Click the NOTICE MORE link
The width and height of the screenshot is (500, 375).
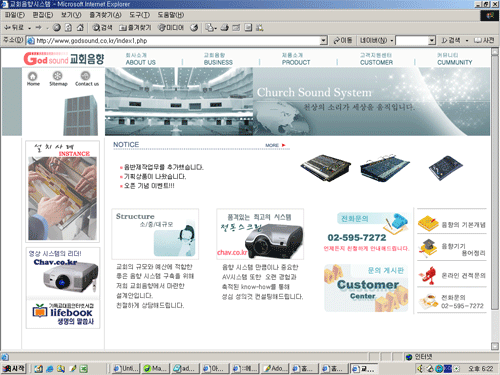275,145
